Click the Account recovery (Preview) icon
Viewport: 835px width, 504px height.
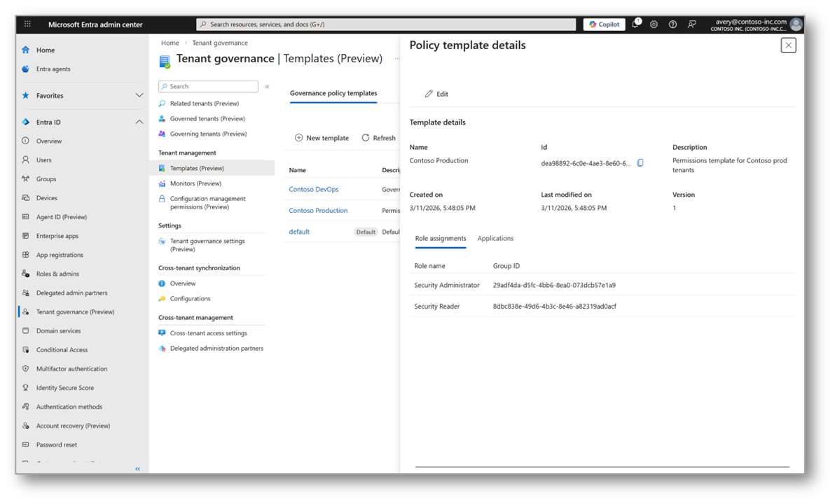point(25,426)
